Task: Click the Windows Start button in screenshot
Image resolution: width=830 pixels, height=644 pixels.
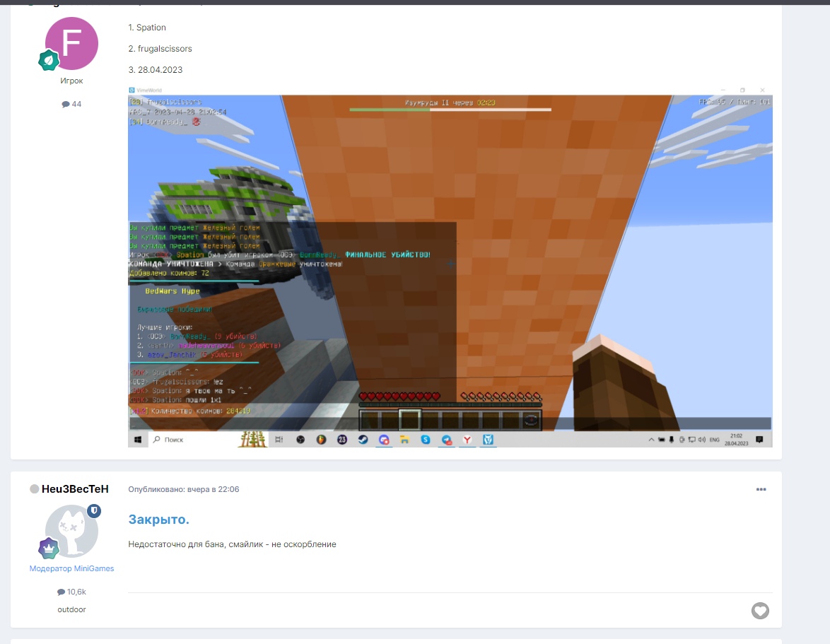Action: [137, 440]
